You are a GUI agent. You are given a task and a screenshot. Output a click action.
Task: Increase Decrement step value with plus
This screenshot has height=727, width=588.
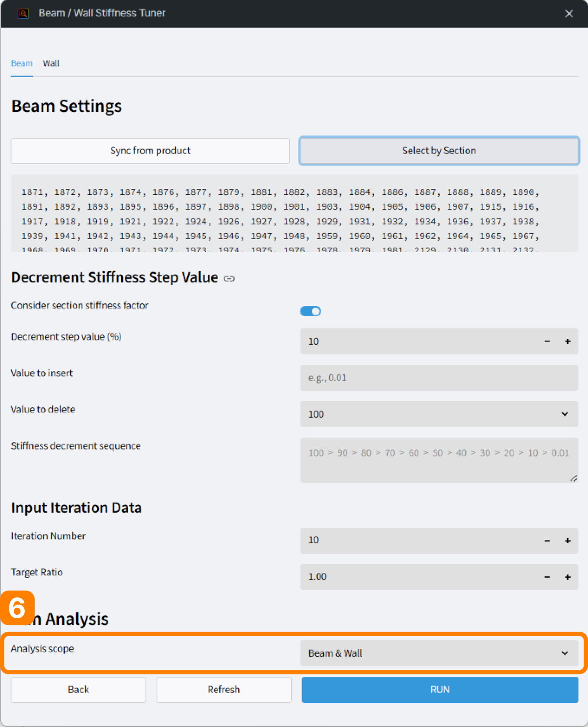(x=568, y=341)
